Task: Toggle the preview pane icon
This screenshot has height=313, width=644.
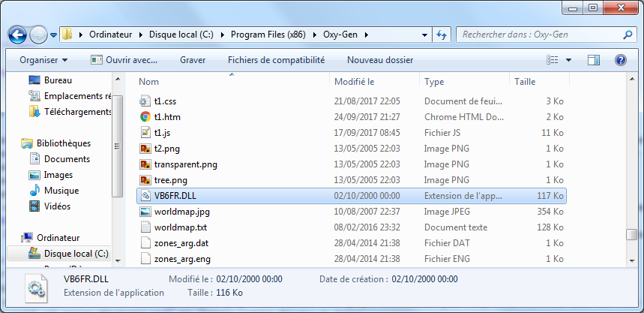Action: point(594,60)
